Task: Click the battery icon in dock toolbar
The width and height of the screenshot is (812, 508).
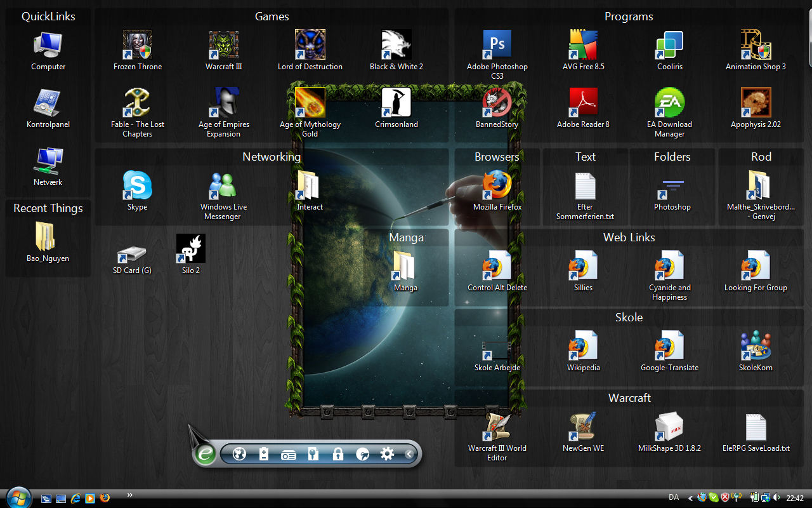Action: tap(264, 454)
